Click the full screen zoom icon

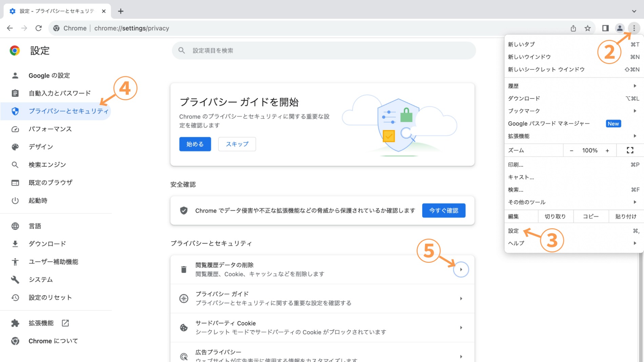(x=630, y=150)
